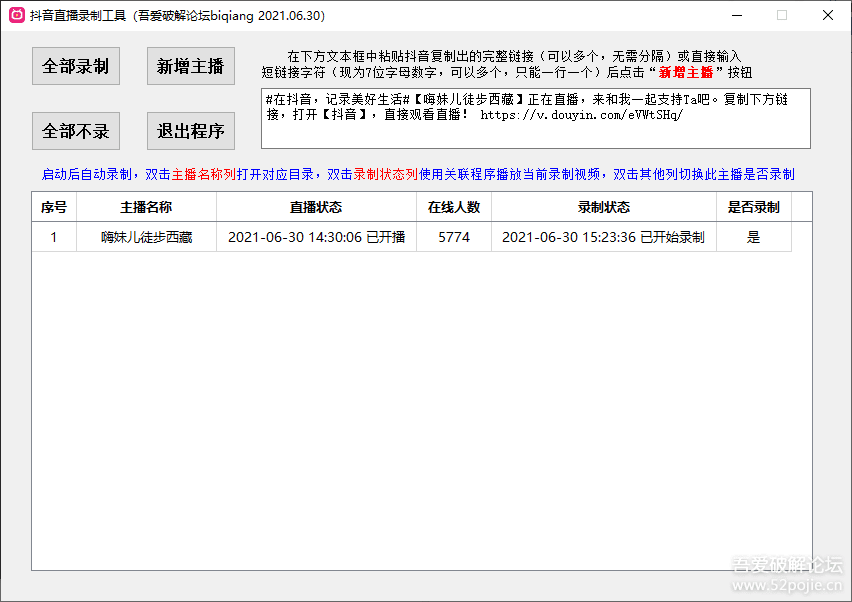This screenshot has width=852, height=602.
Task: Click the 直播状态 column header
Action: tap(316, 207)
